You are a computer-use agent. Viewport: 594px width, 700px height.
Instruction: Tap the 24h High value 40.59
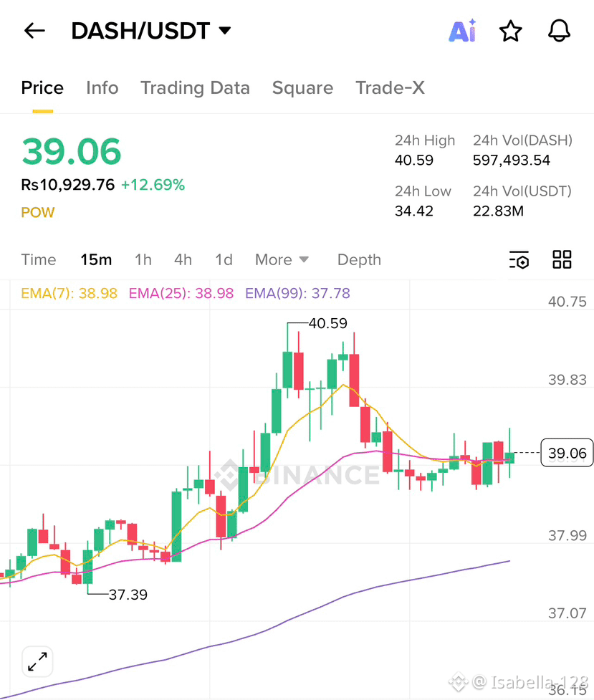[x=414, y=160]
